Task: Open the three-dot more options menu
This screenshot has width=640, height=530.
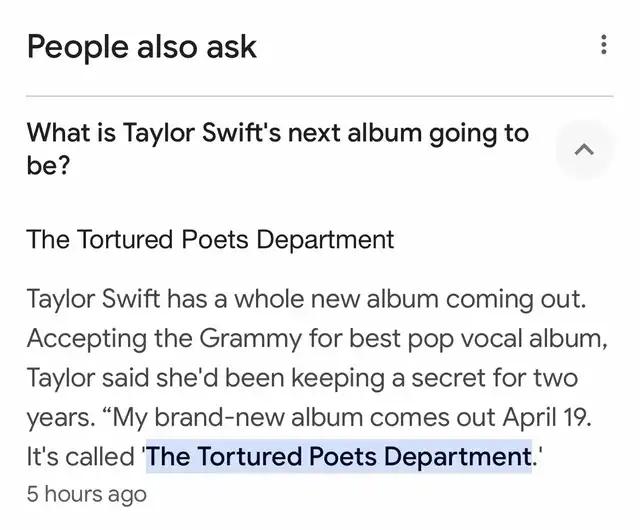Action: point(604,45)
